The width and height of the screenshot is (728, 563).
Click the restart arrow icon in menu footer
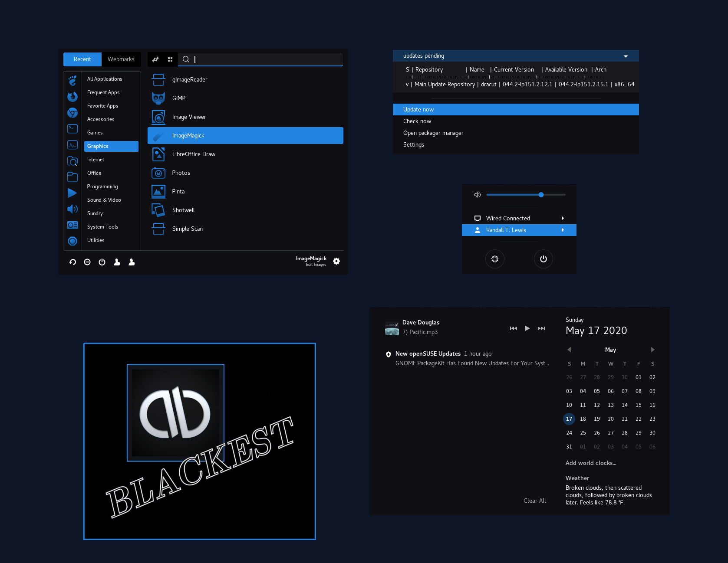(72, 262)
